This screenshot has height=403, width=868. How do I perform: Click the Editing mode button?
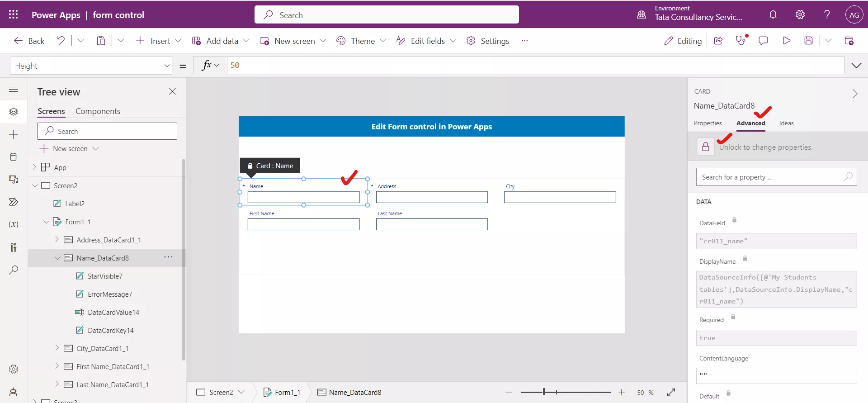point(683,41)
